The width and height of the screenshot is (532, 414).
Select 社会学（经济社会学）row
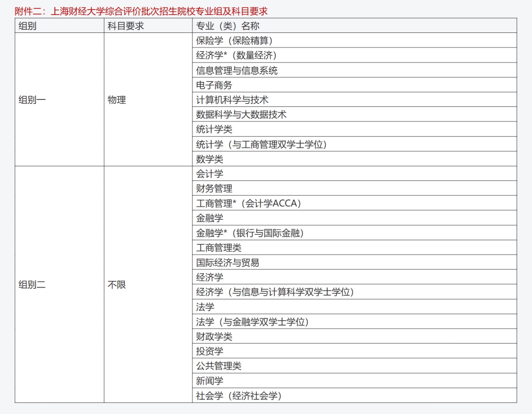[355, 396]
